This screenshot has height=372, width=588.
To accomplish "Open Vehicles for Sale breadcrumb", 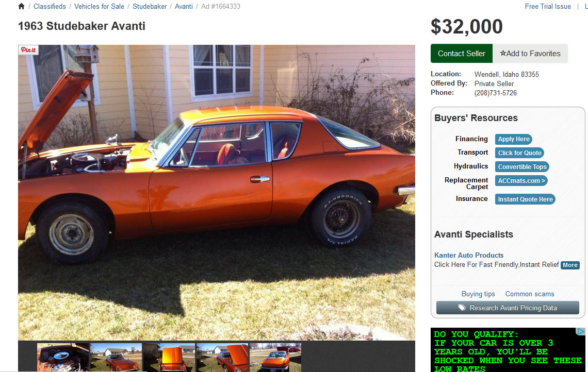I will (x=99, y=6).
